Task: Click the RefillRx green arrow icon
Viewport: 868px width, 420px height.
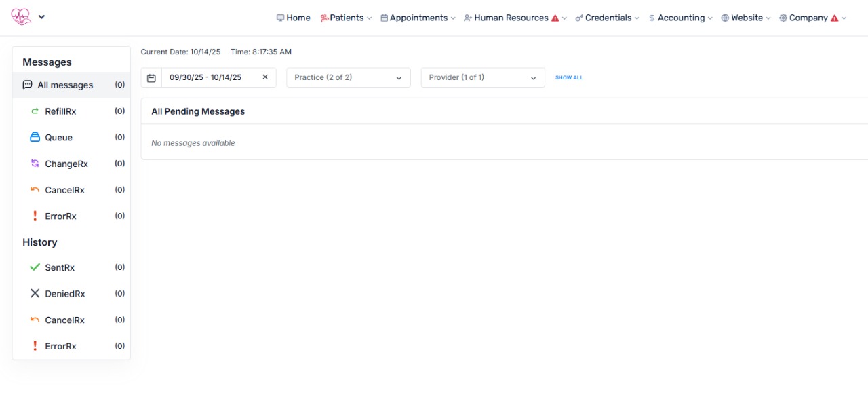Action: [35, 111]
